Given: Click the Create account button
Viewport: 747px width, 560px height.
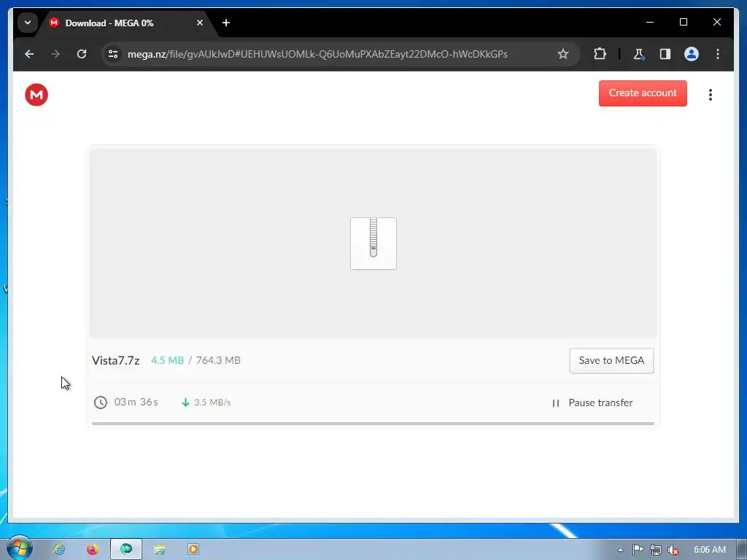Looking at the screenshot, I should 643,93.
